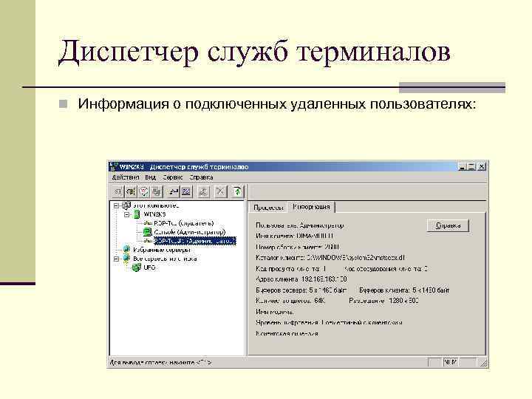Viewport: 532px width, 399px height.
Task: Switch to the Процессы tab
Action: point(268,208)
